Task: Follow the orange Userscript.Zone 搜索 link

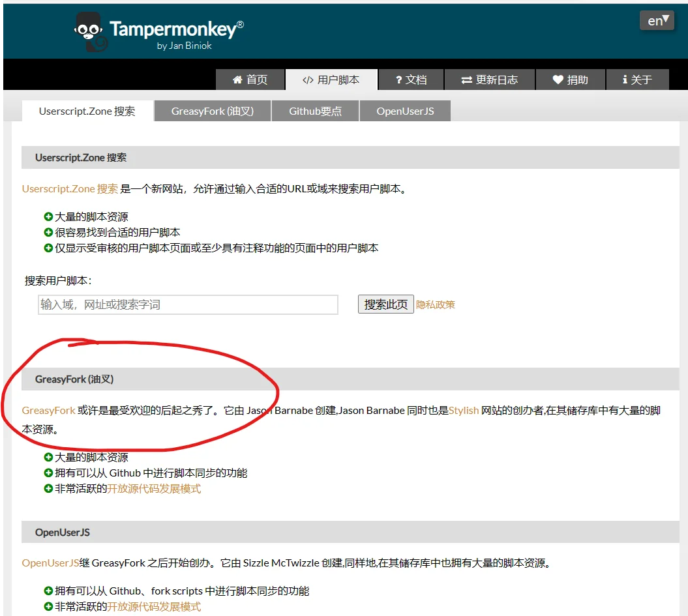Action: (x=70, y=189)
